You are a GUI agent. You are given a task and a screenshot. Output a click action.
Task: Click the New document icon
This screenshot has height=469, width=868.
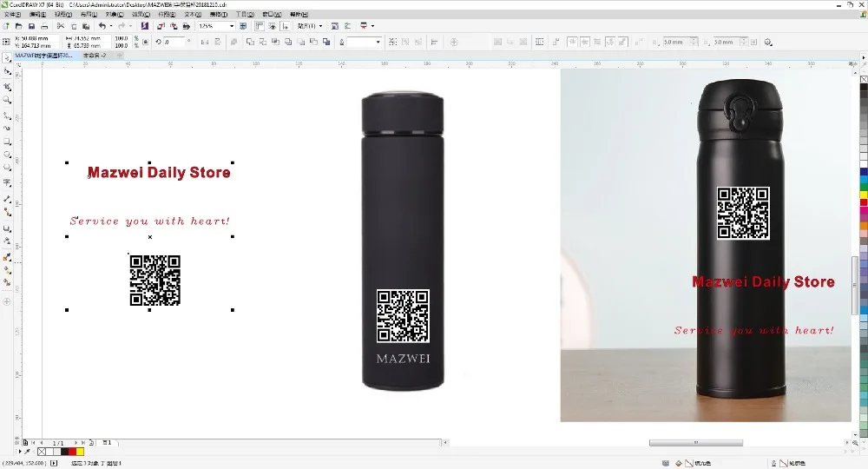pyautogui.click(x=6, y=26)
